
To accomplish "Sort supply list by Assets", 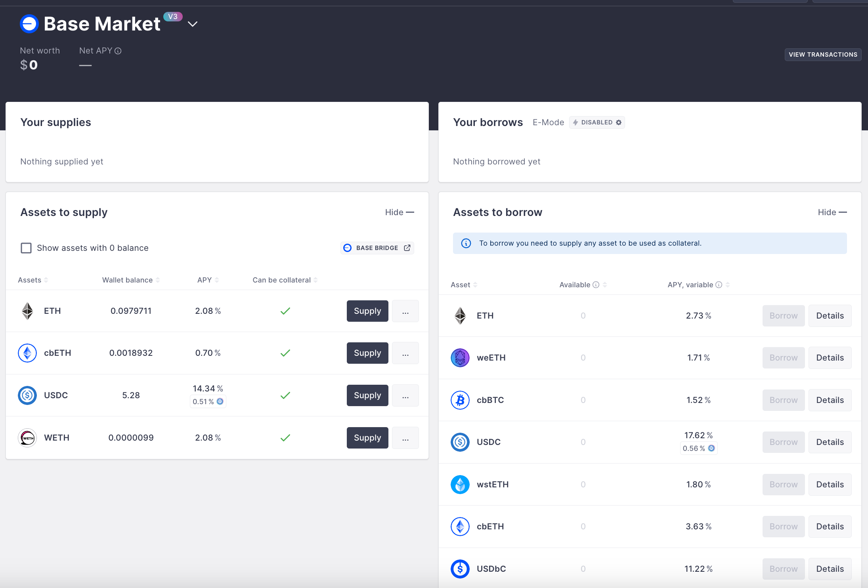I will point(33,280).
